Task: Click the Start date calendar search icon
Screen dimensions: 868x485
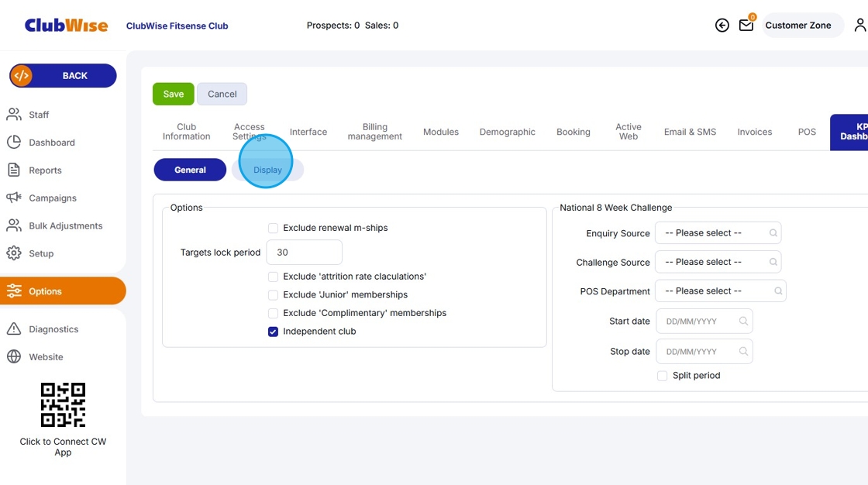Action: [x=743, y=321]
